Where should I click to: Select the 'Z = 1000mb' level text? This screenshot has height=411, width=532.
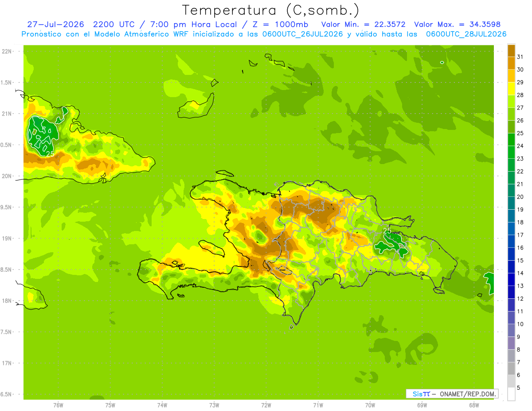[x=281, y=24]
